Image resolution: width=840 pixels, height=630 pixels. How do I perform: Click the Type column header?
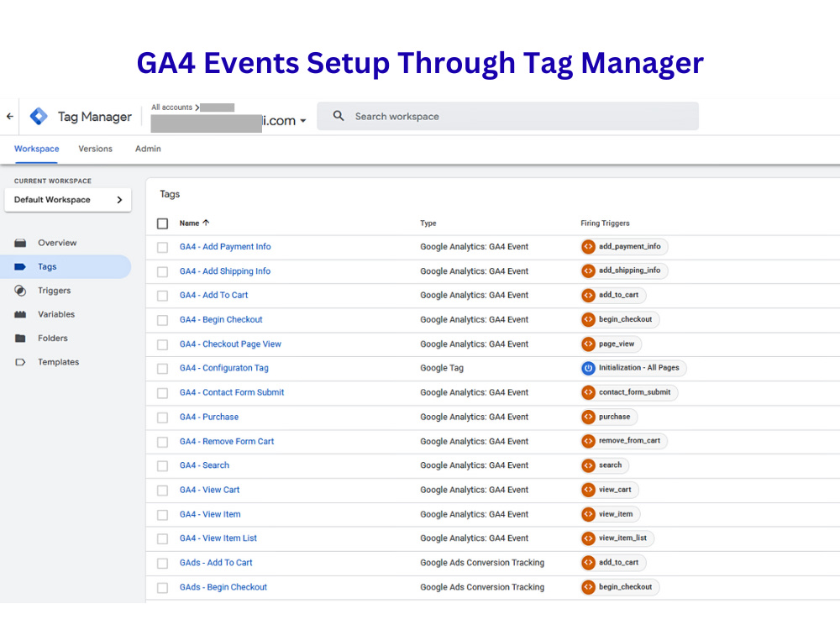pos(428,223)
